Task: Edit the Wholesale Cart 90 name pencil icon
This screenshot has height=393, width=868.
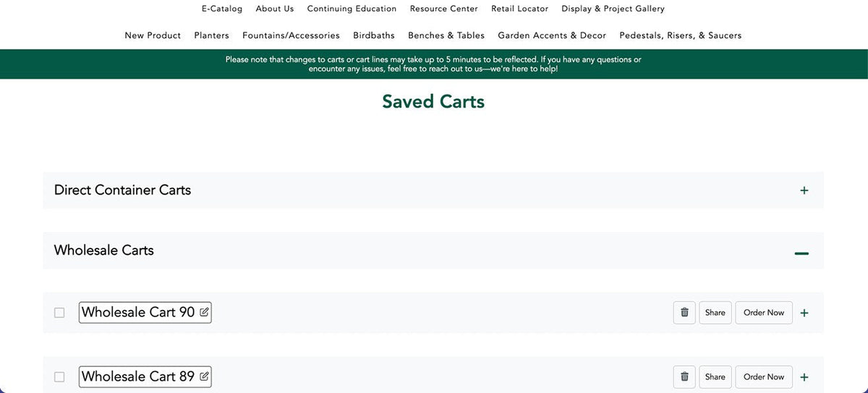Action: pyautogui.click(x=204, y=313)
